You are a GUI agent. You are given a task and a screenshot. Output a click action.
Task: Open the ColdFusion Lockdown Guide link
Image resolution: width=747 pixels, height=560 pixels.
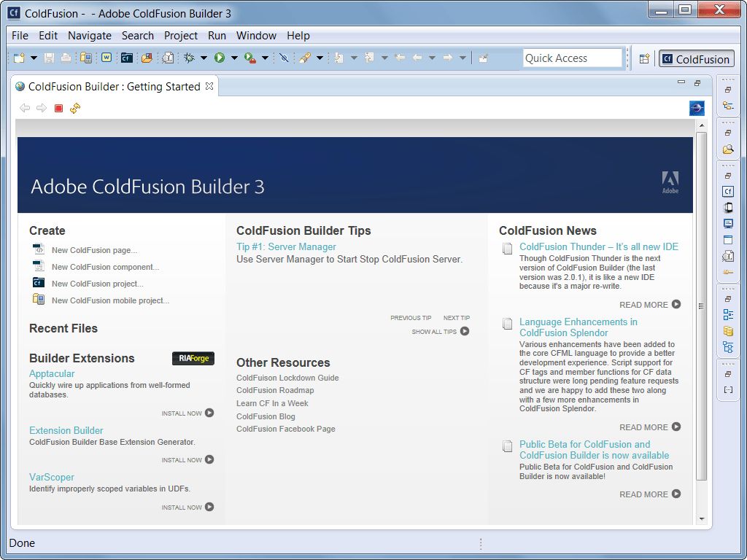tap(287, 378)
